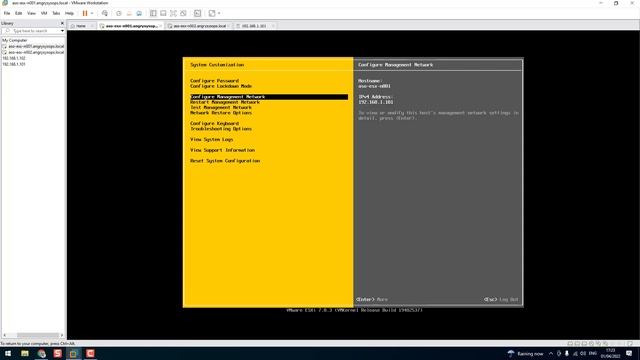Open the Raining now weather widget
This screenshot has width=640, height=360.
pyautogui.click(x=526, y=353)
